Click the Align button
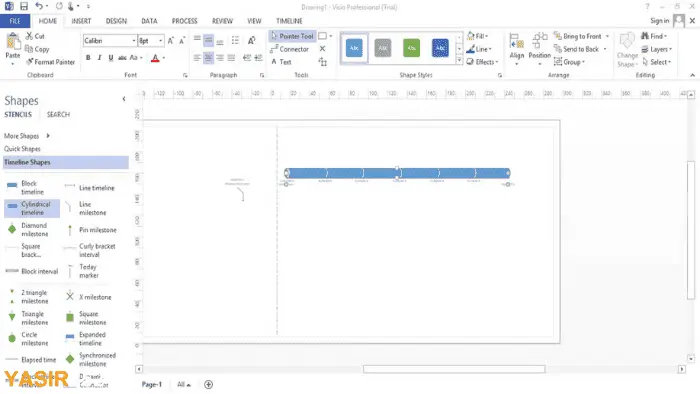This screenshot has width=700, height=394. click(517, 49)
